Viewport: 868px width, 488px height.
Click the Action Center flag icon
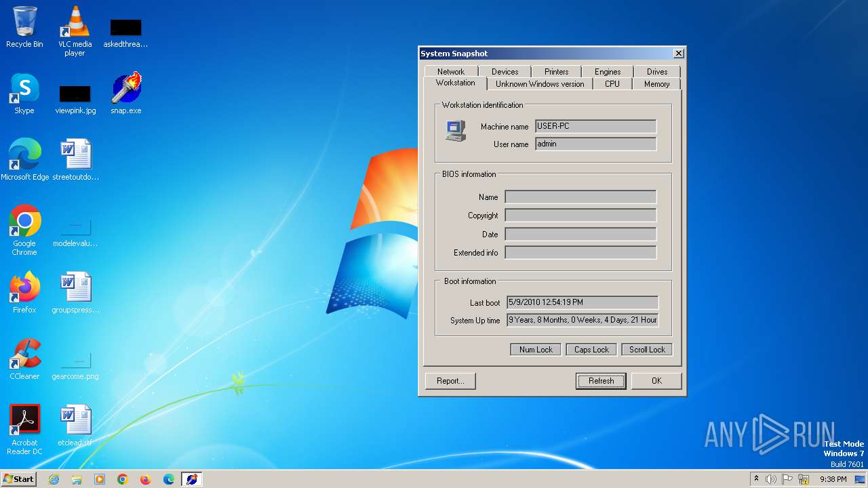tap(787, 479)
